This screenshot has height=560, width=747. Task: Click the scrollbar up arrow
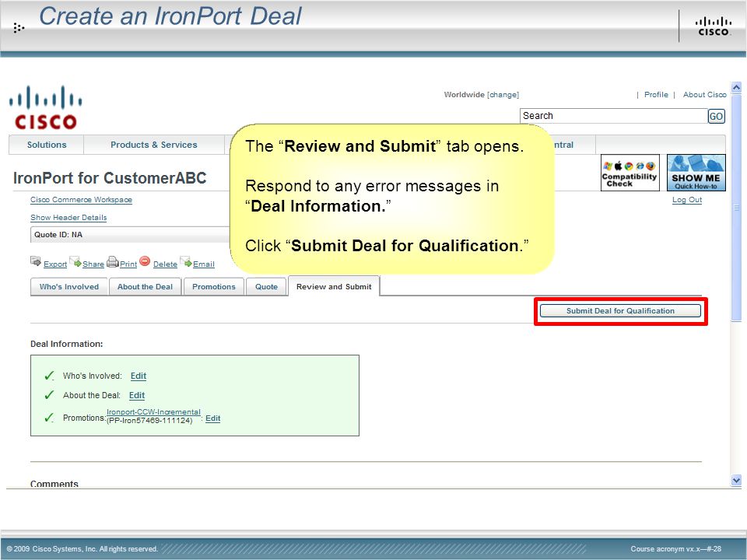point(736,88)
